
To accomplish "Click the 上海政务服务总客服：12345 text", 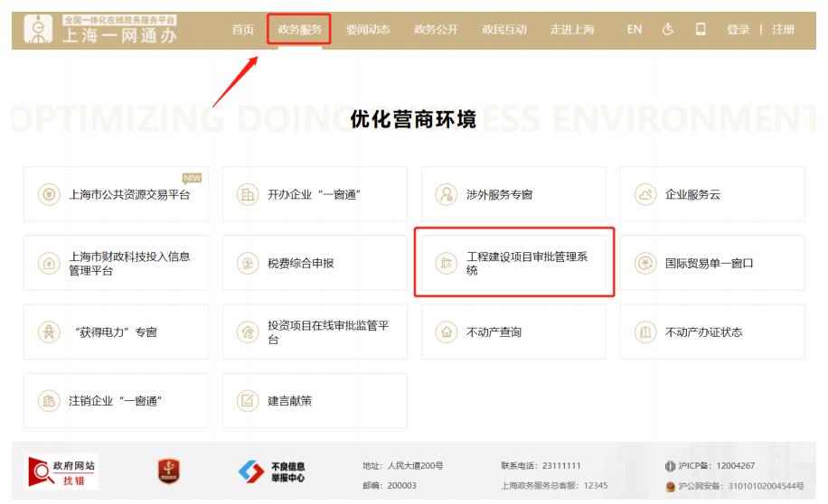I will (554, 485).
